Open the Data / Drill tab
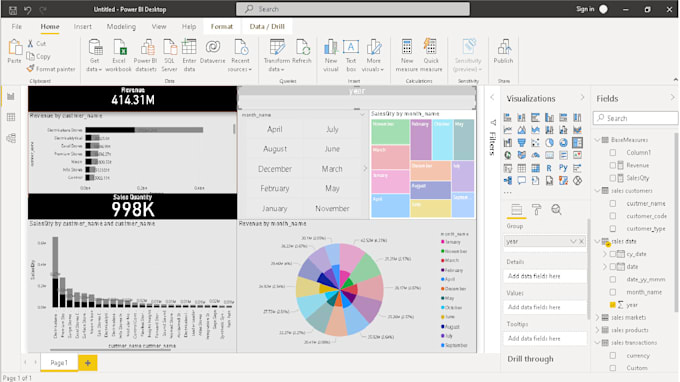This screenshot has width=680, height=382. pos(267,26)
